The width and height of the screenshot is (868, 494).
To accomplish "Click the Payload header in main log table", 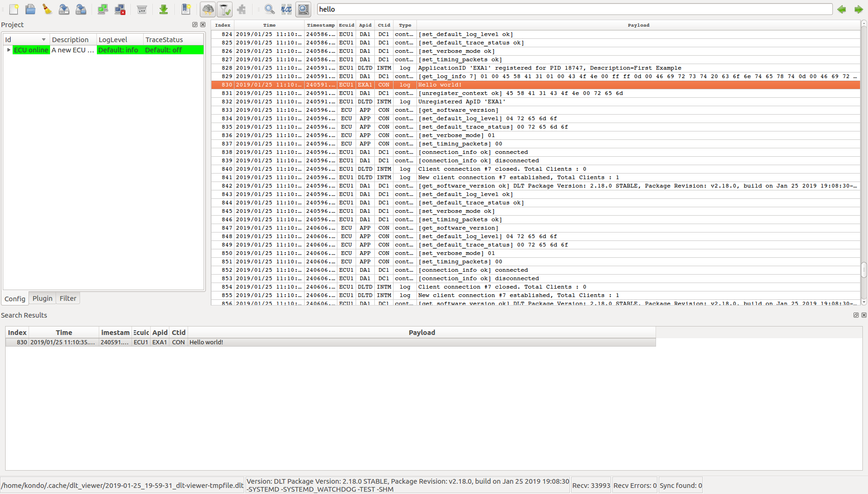I will pyautogui.click(x=638, y=25).
